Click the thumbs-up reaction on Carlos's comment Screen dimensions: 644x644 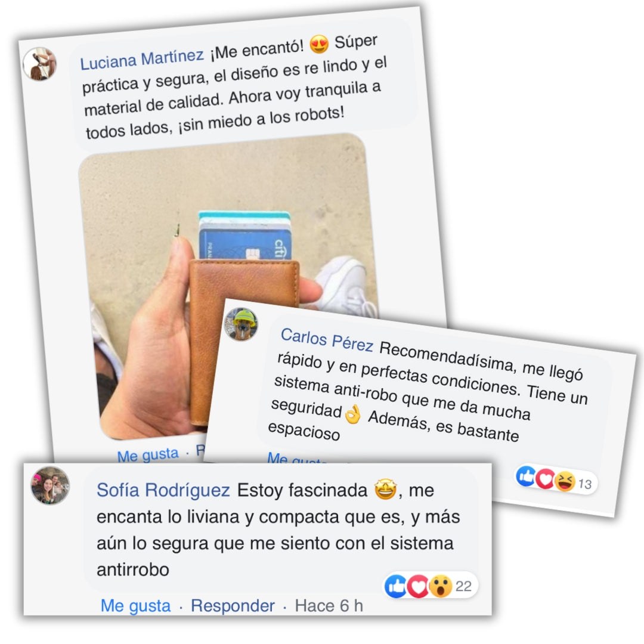526,476
